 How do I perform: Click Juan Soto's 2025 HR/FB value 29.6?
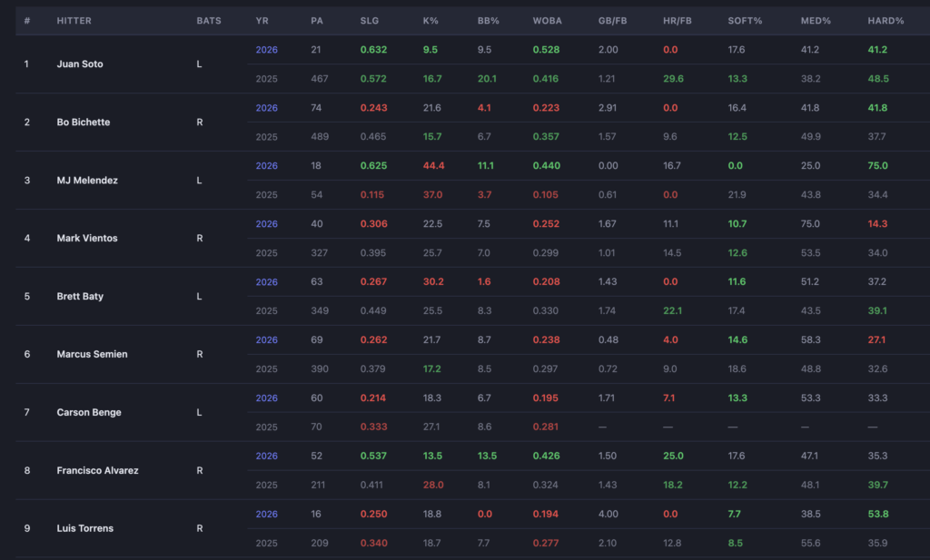click(x=673, y=79)
